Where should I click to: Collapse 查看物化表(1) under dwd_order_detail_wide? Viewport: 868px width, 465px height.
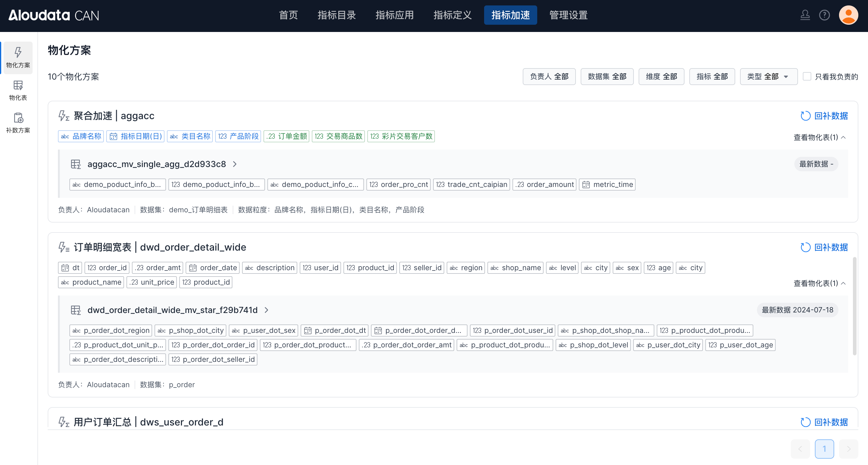click(x=819, y=283)
